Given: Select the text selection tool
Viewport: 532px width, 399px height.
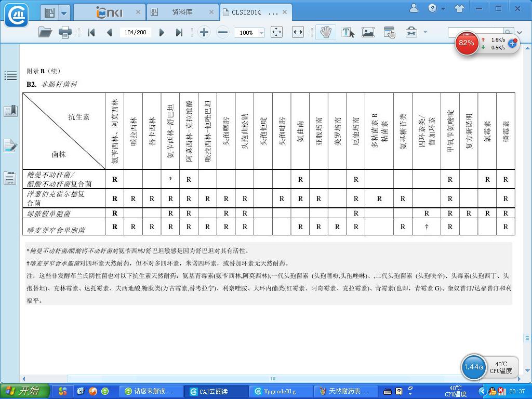Looking at the screenshot, I should tap(347, 32).
